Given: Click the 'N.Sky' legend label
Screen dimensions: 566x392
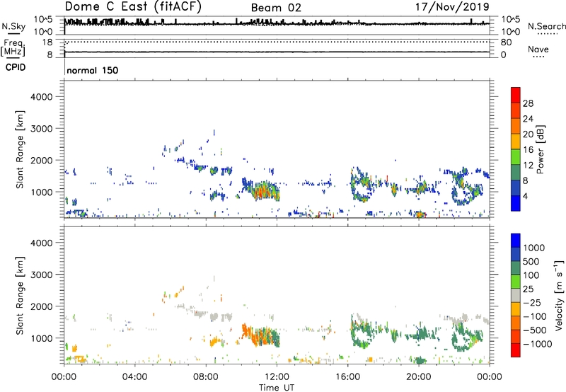Looking at the screenshot, I should [x=13, y=26].
